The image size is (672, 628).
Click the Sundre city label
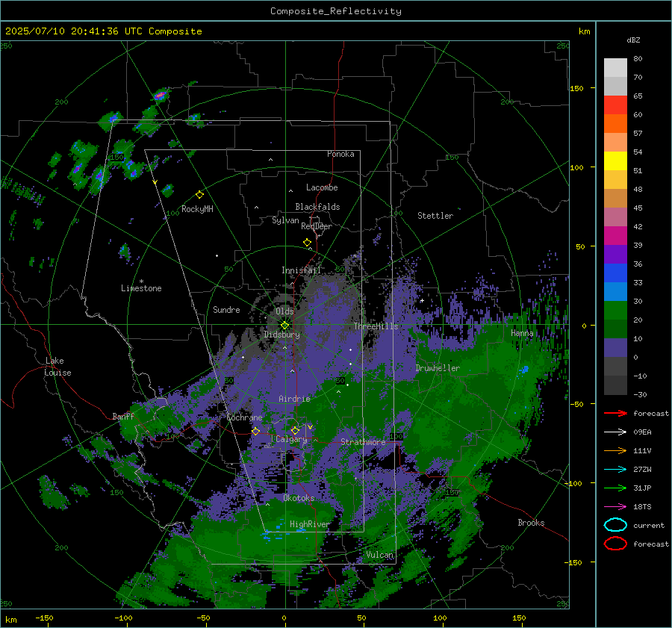click(x=226, y=309)
